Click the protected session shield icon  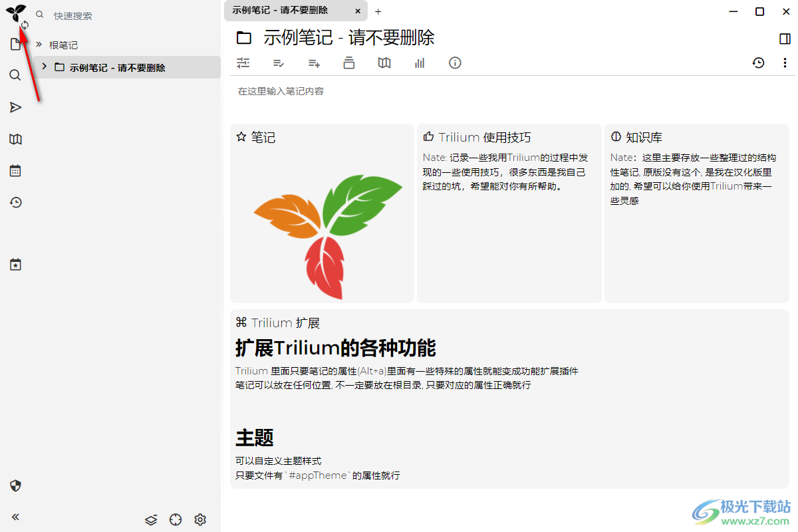tap(15, 485)
